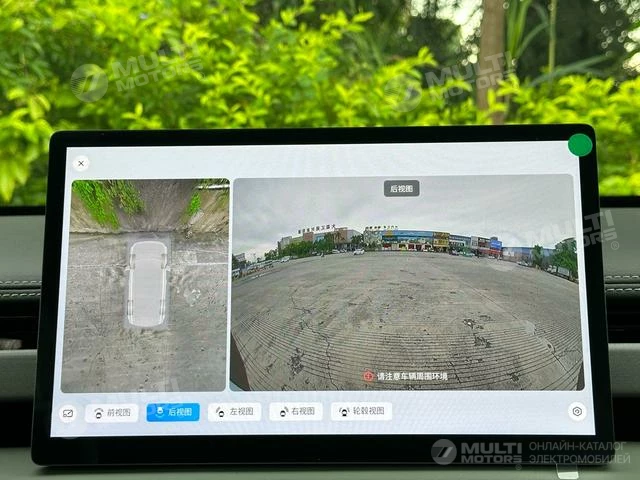
Task: Open the 轮毂视图 wheel hub view tab
Action: tap(361, 411)
